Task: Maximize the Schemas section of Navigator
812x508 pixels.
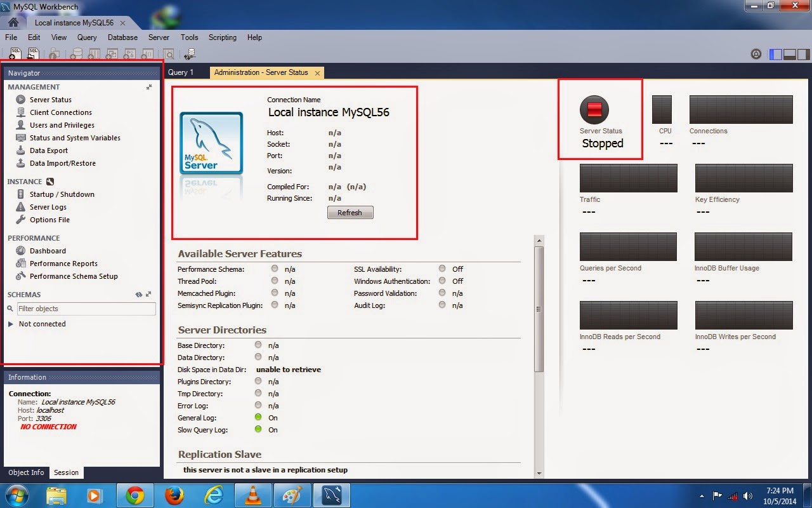Action: [149, 295]
